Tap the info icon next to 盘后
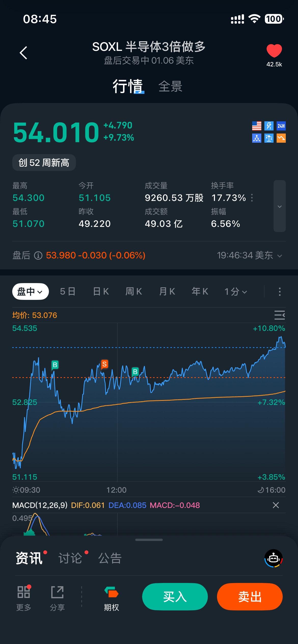This screenshot has height=644, width=298. tap(38, 255)
